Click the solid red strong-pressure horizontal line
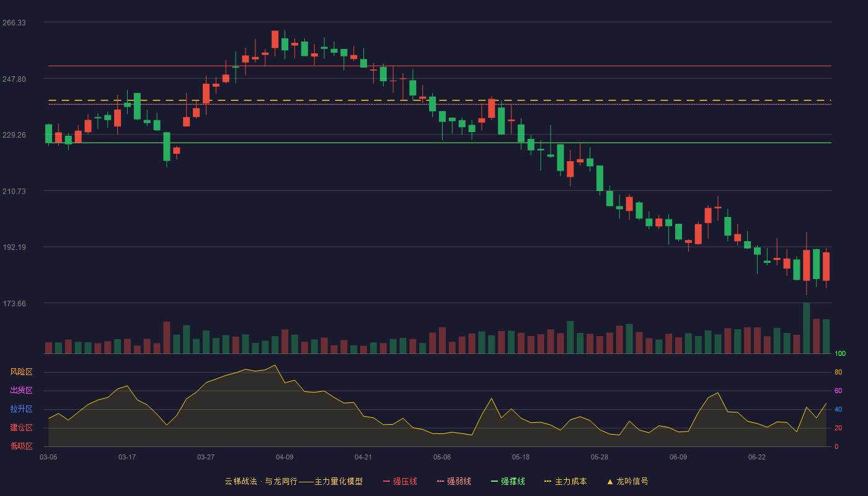 coord(440,66)
